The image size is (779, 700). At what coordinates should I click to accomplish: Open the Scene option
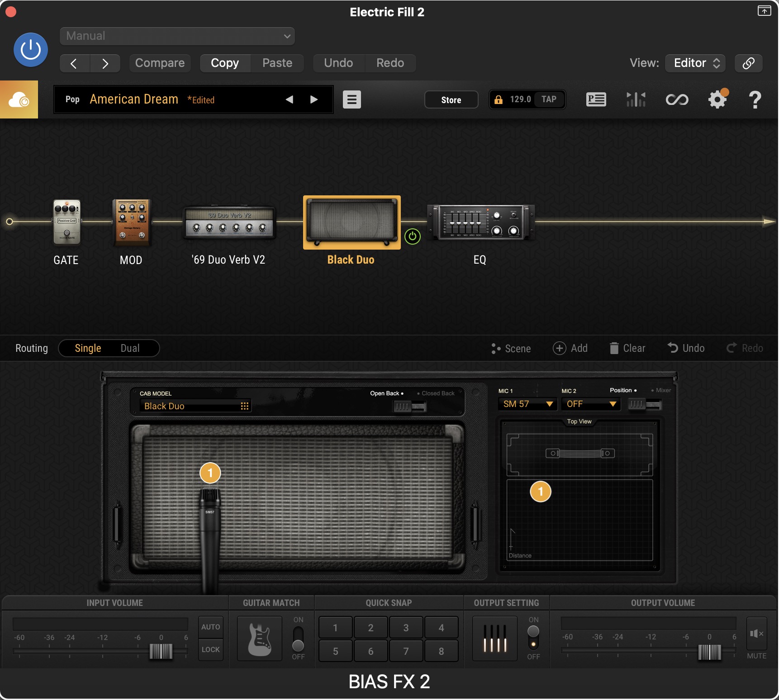point(511,349)
